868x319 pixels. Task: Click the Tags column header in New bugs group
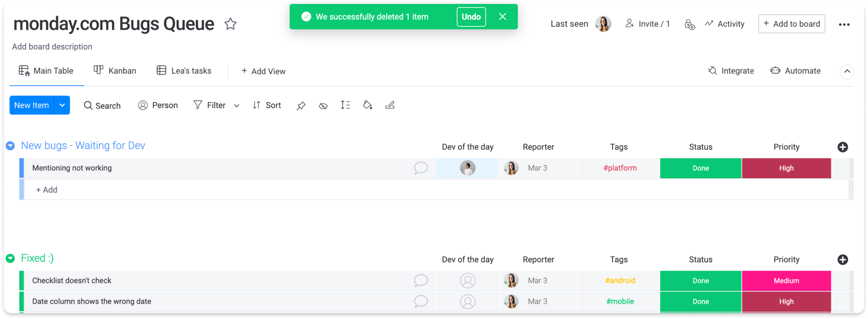pyautogui.click(x=618, y=147)
